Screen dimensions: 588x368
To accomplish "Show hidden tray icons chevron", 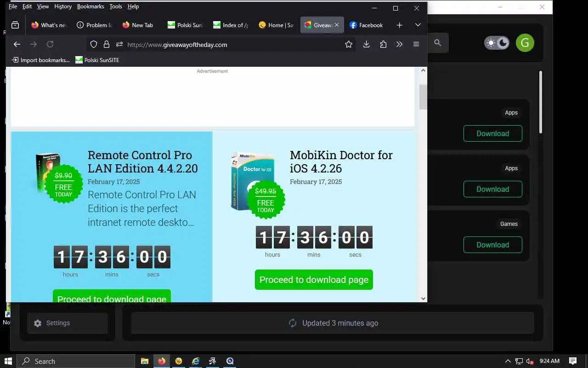I will coord(508,361).
